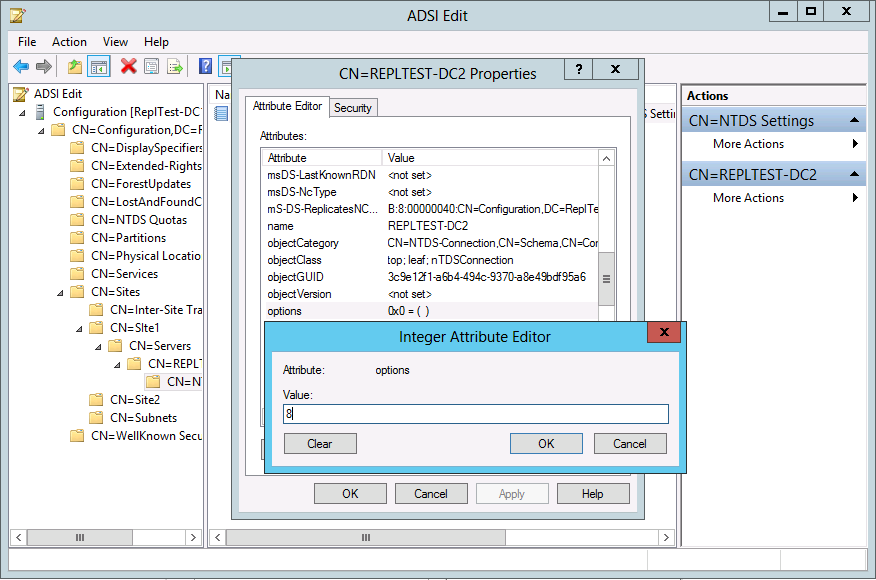Screen dimensions: 876x580
Task: Collapse the CN=NTDS Settings actions section
Action: click(854, 120)
